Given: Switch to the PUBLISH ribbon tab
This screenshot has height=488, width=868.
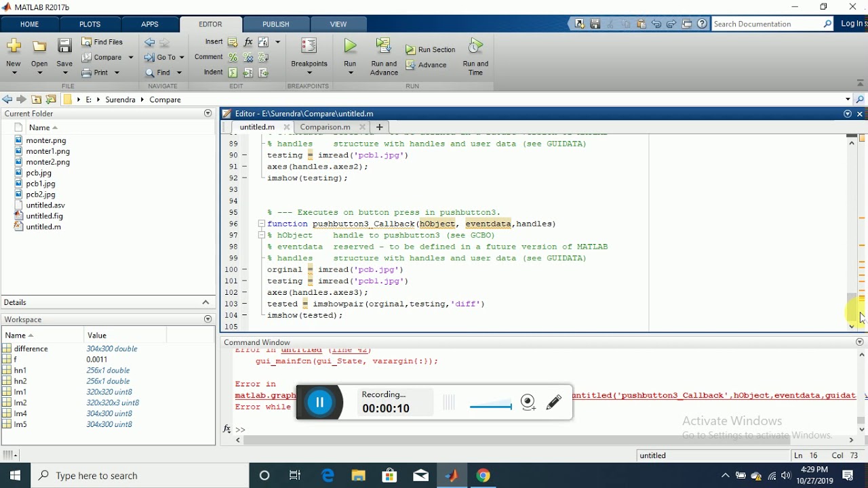Looking at the screenshot, I should pos(275,24).
